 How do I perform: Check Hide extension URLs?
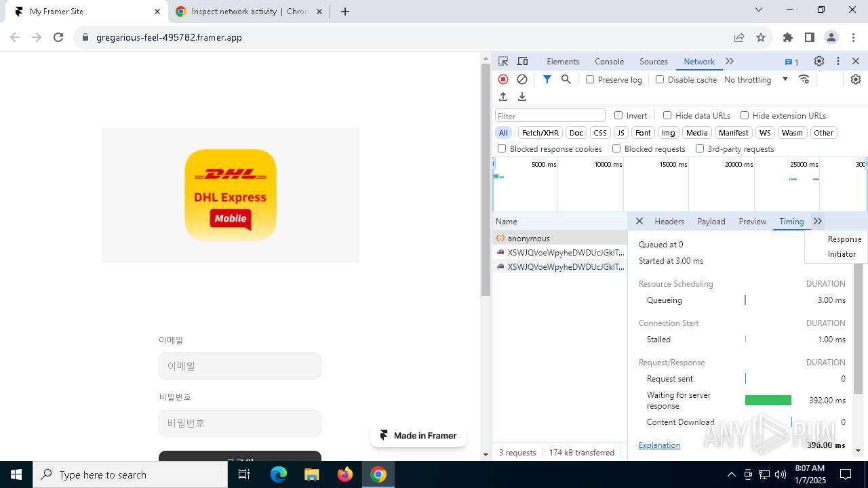click(745, 115)
